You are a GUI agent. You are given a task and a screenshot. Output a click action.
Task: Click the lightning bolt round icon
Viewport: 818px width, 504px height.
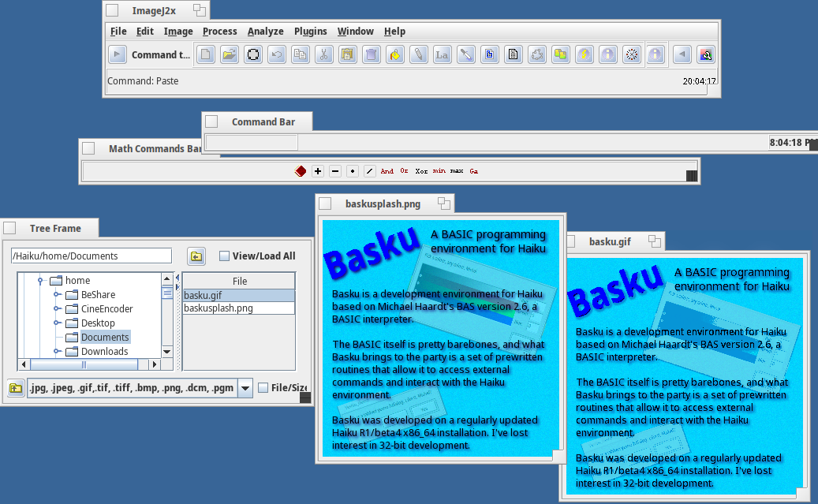pyautogui.click(x=585, y=54)
